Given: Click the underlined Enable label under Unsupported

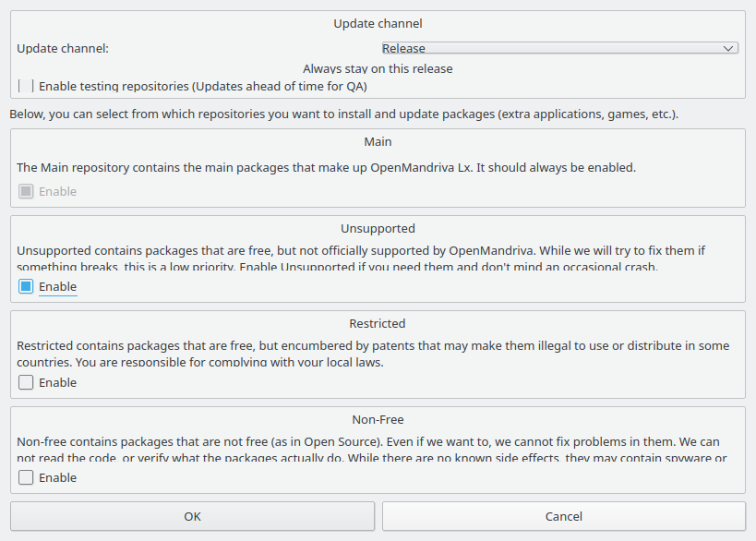Looking at the screenshot, I should pyautogui.click(x=58, y=286).
